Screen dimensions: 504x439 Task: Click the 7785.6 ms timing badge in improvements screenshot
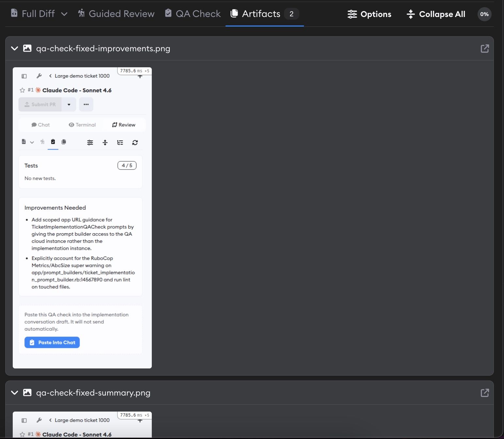[x=134, y=71]
